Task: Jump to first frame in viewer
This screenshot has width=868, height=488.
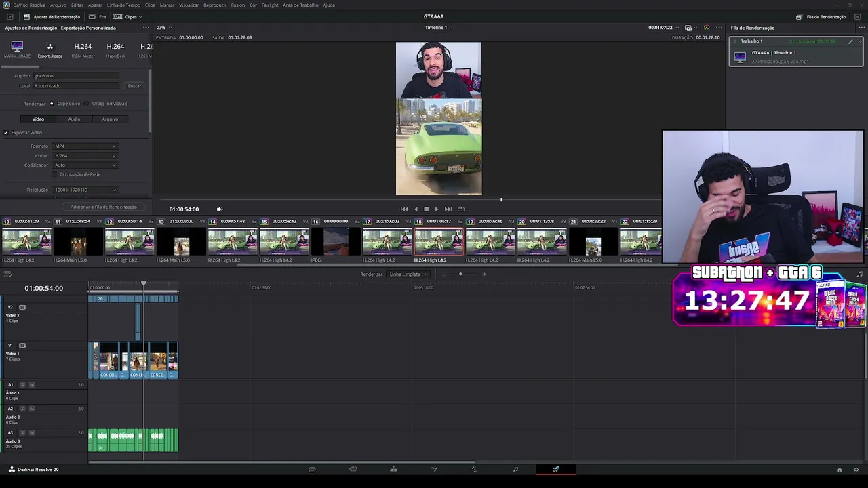Action: (x=404, y=209)
